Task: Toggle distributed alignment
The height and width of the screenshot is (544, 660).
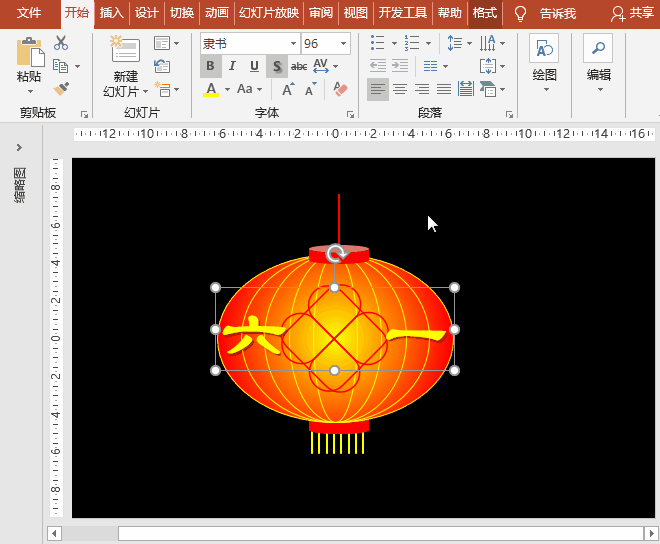Action: (x=466, y=89)
